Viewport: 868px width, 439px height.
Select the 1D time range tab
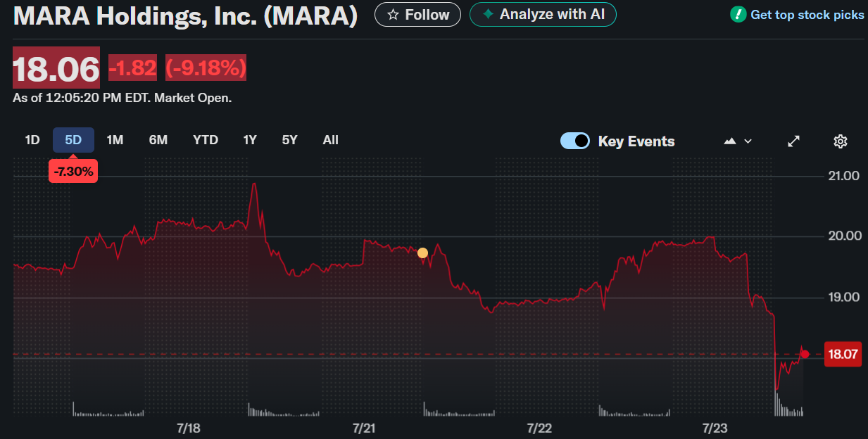(x=32, y=140)
